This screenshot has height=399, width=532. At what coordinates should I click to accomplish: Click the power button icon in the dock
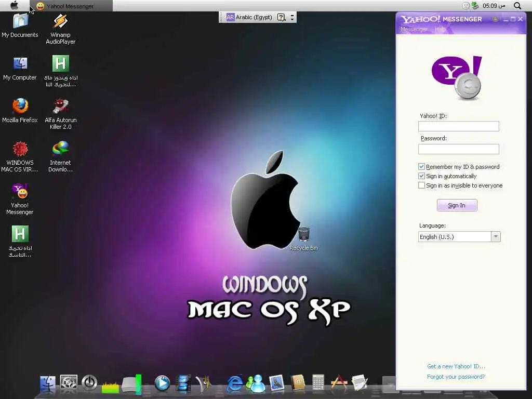(89, 383)
